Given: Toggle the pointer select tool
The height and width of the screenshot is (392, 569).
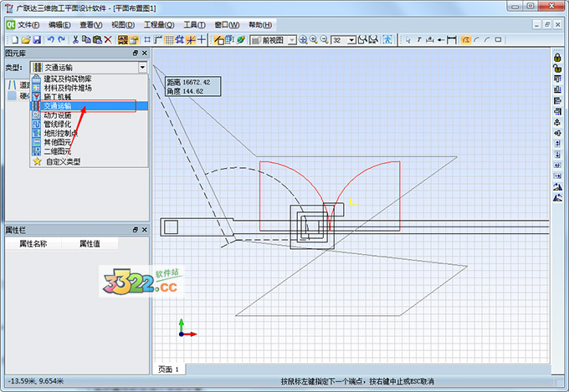Looking at the screenshot, I should [408, 39].
